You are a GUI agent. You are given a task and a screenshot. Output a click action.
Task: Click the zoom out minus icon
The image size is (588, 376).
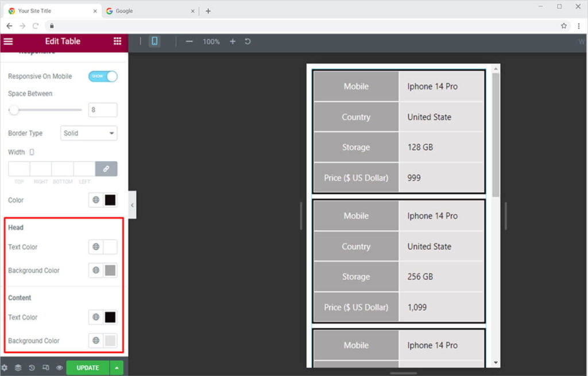(x=189, y=41)
